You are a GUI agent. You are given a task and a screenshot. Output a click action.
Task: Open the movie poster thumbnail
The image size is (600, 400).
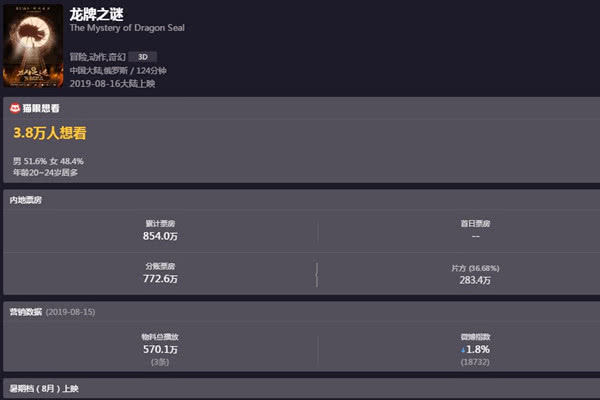pos(33,45)
